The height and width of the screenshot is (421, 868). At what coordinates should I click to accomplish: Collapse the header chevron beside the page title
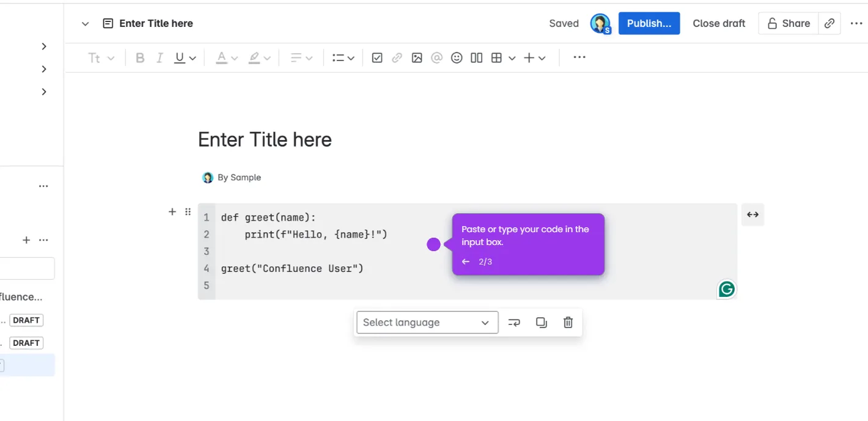point(85,24)
